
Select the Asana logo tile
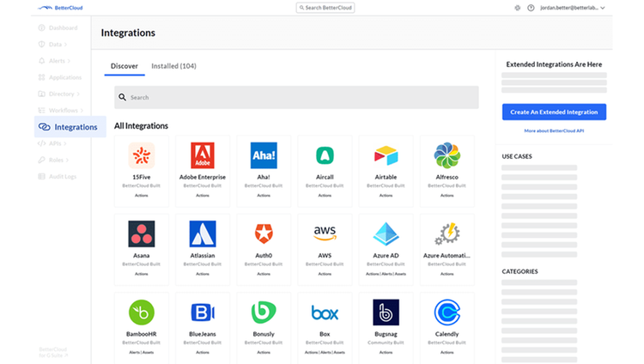[x=142, y=234]
